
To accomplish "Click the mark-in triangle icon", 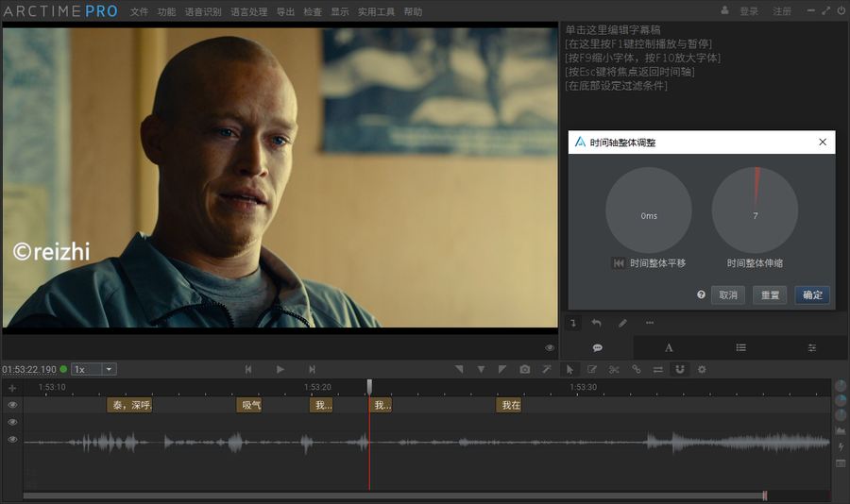I will pos(459,370).
